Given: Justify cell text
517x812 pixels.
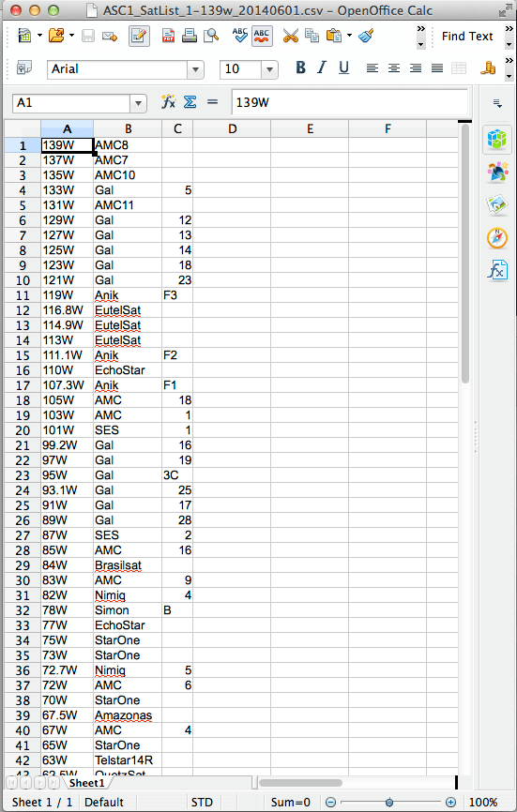Looking at the screenshot, I should tap(437, 68).
